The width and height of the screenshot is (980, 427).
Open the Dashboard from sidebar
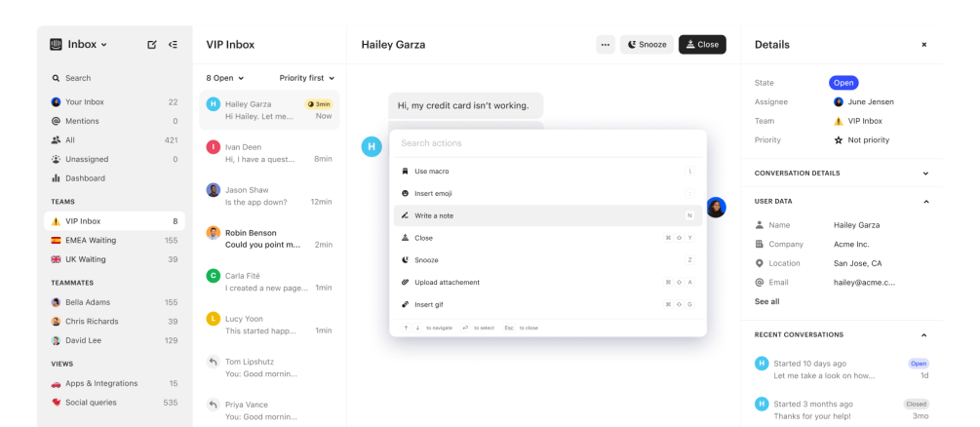(x=85, y=178)
